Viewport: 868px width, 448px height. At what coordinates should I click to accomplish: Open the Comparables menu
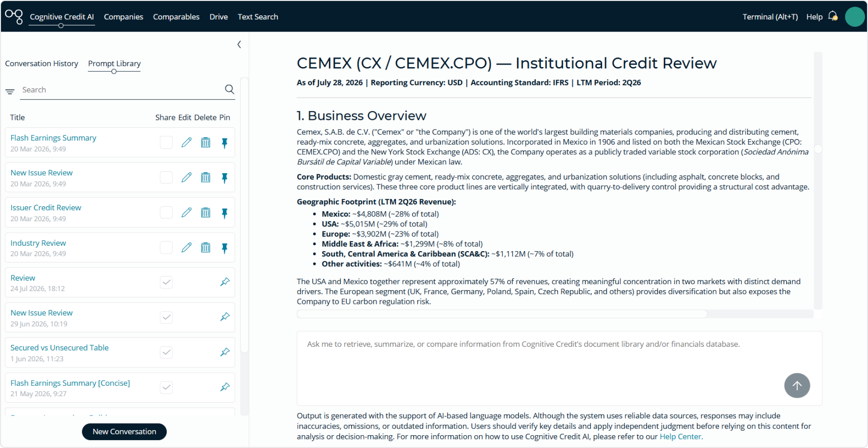coord(176,17)
